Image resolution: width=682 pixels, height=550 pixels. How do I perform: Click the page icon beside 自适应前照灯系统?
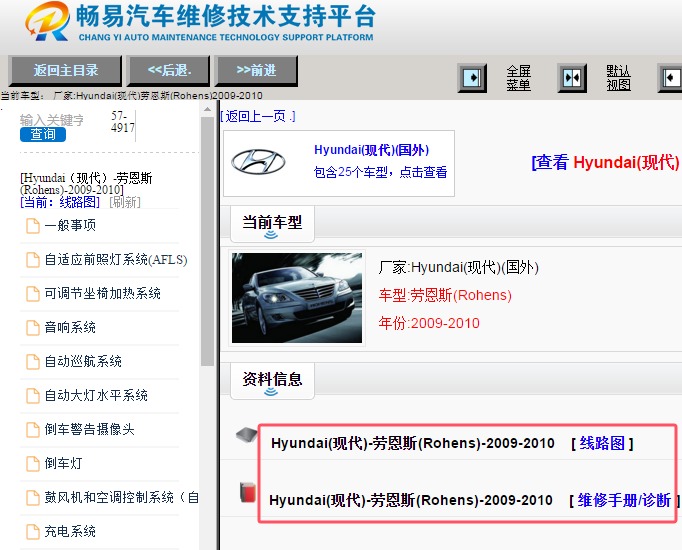click(x=33, y=260)
